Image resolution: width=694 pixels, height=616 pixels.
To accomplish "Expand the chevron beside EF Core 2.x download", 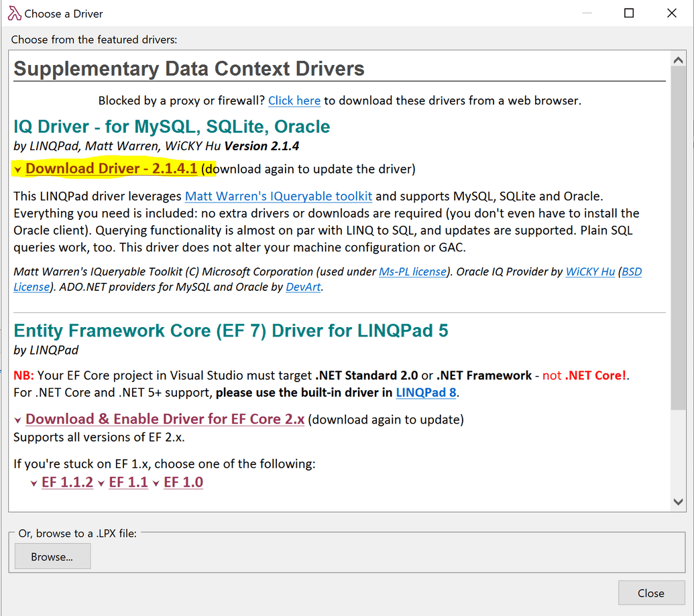I will point(19,418).
